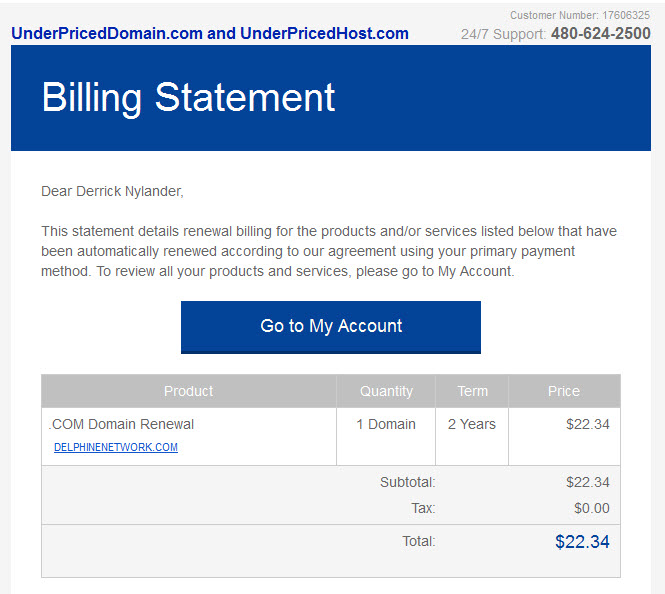Click the .COM Domain Renewal product name
This screenshot has width=665, height=594.
[x=121, y=424]
